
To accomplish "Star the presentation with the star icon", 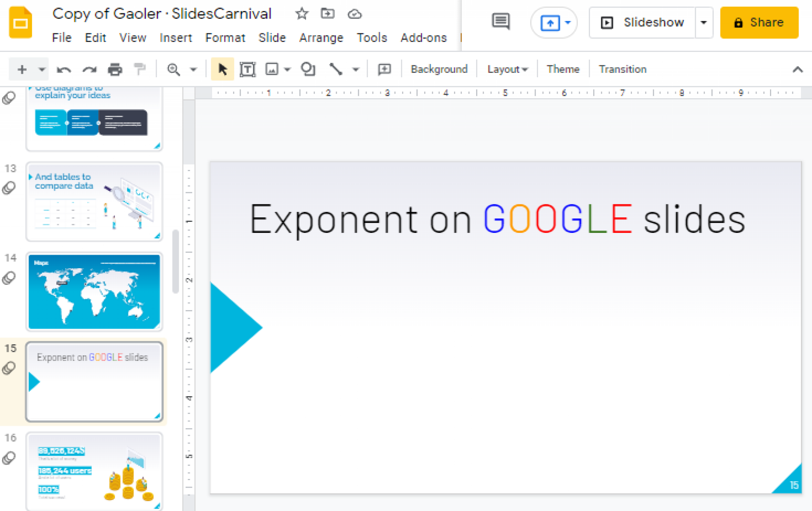I will (x=302, y=14).
